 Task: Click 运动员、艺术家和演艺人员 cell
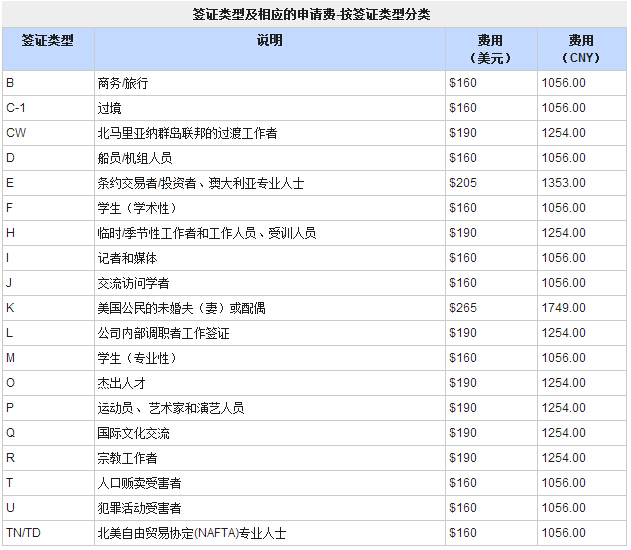[270, 408]
